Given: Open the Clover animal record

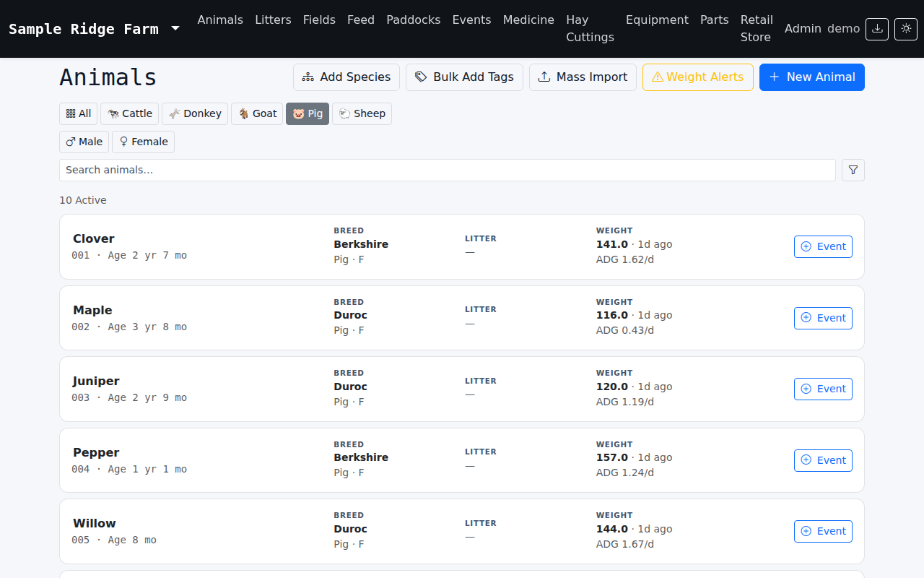Looking at the screenshot, I should click(94, 238).
